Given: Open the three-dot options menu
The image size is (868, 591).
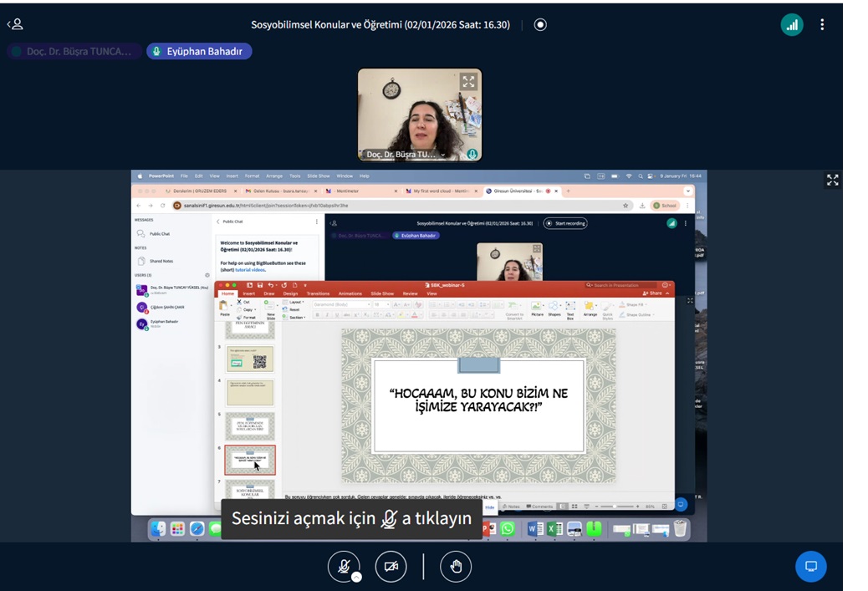Looking at the screenshot, I should (x=822, y=25).
